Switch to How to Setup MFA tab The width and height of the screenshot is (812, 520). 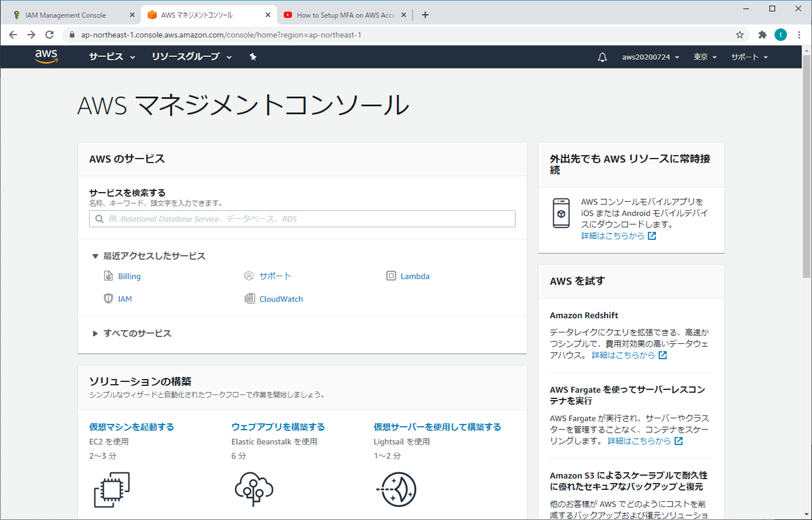click(345, 15)
